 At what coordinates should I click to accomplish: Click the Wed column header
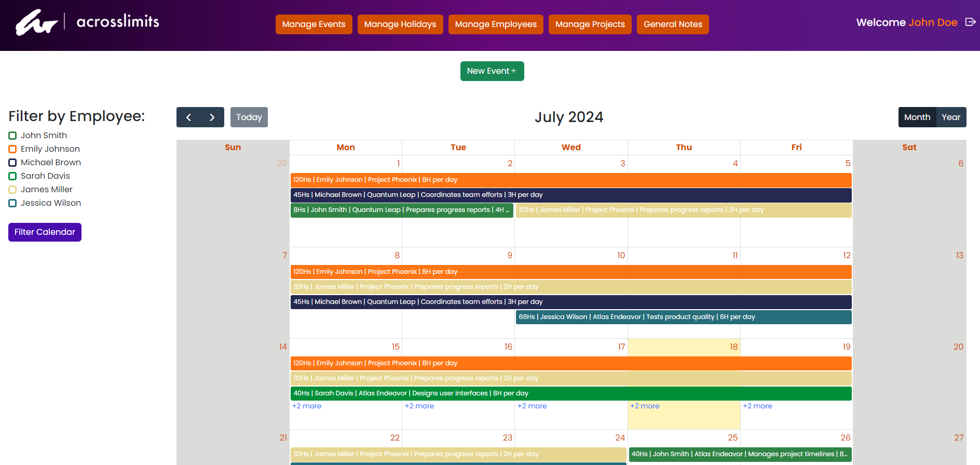tap(571, 148)
